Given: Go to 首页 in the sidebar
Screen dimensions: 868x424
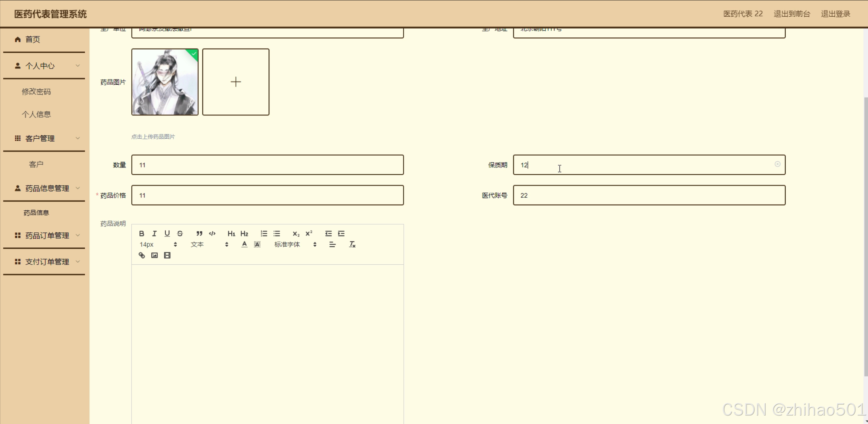Looking at the screenshot, I should [33, 39].
